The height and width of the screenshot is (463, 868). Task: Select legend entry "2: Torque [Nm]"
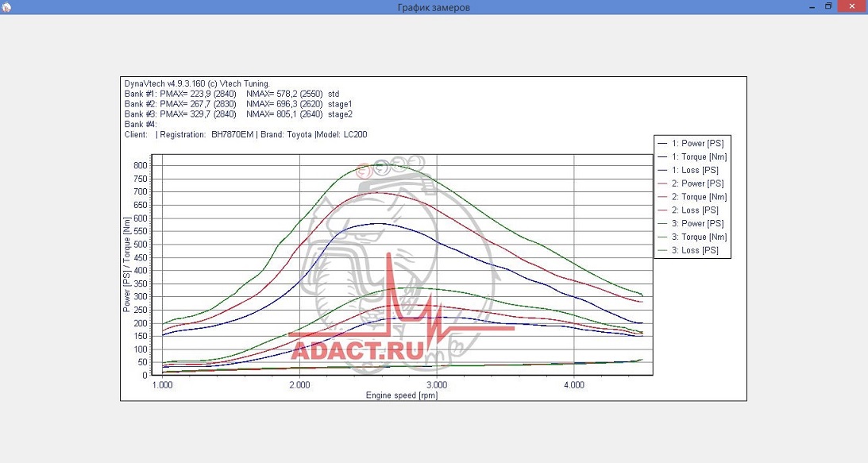693,197
